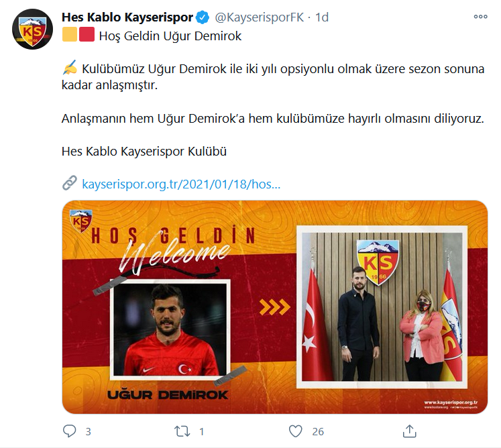
Task: Click the Uğur Demirok portrait photo
Action: tap(170, 329)
